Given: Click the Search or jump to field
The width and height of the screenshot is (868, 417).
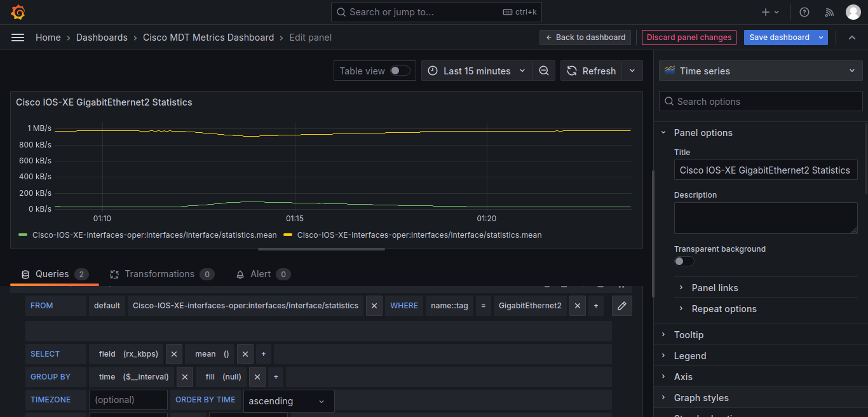Looking at the screenshot, I should 437,12.
